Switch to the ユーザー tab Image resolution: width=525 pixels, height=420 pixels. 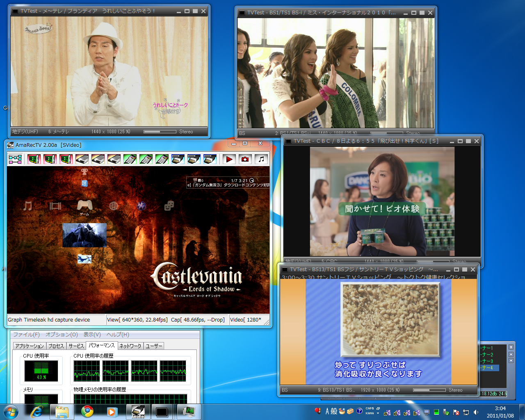pyautogui.click(x=154, y=346)
